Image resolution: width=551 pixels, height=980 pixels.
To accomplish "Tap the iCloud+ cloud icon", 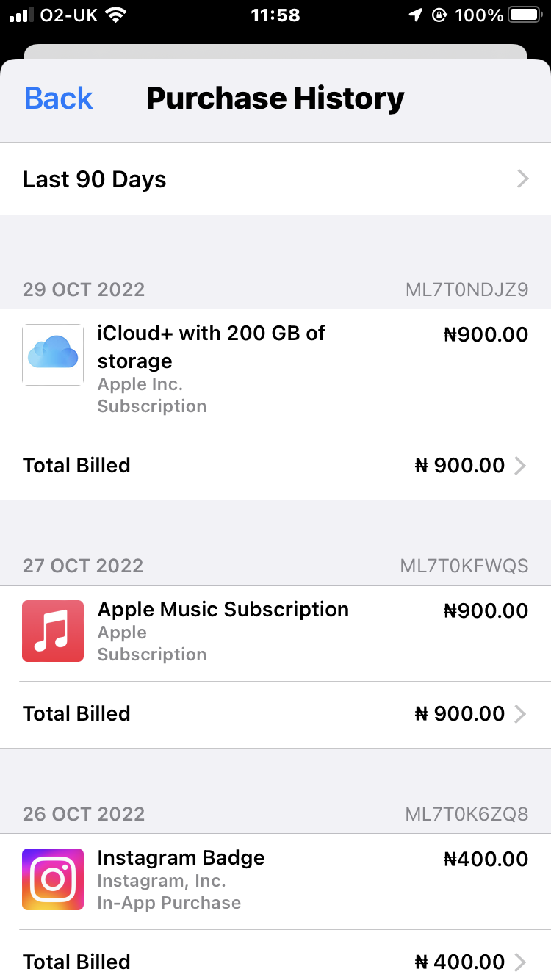I will tap(53, 355).
